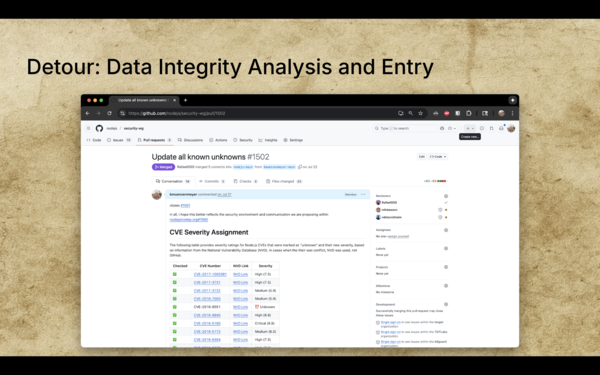600x375 pixels.
Task: Click the Edit button for PR title
Action: (x=421, y=157)
